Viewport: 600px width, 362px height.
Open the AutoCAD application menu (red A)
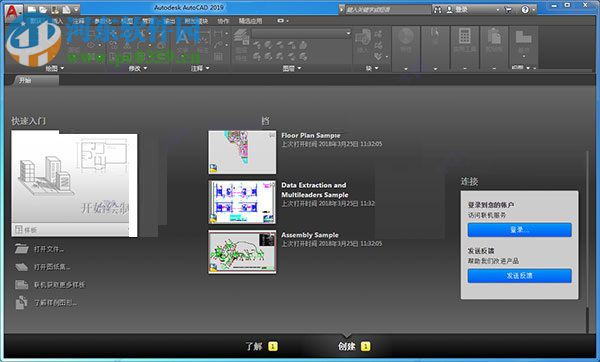point(14,11)
